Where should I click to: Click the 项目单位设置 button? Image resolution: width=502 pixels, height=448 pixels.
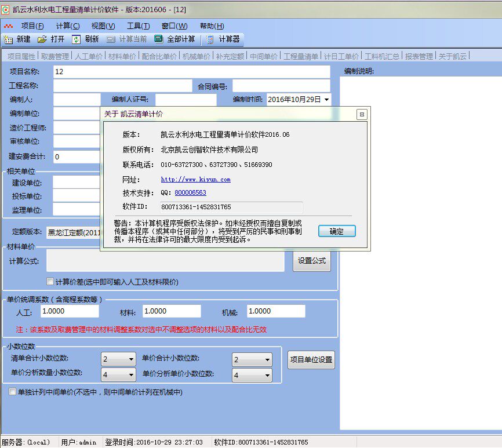pos(311,360)
